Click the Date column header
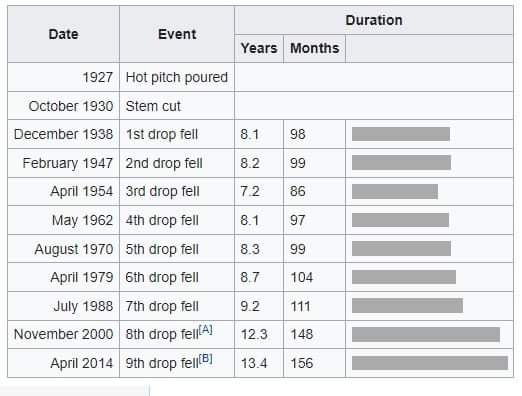522x396 pixels. (63, 34)
